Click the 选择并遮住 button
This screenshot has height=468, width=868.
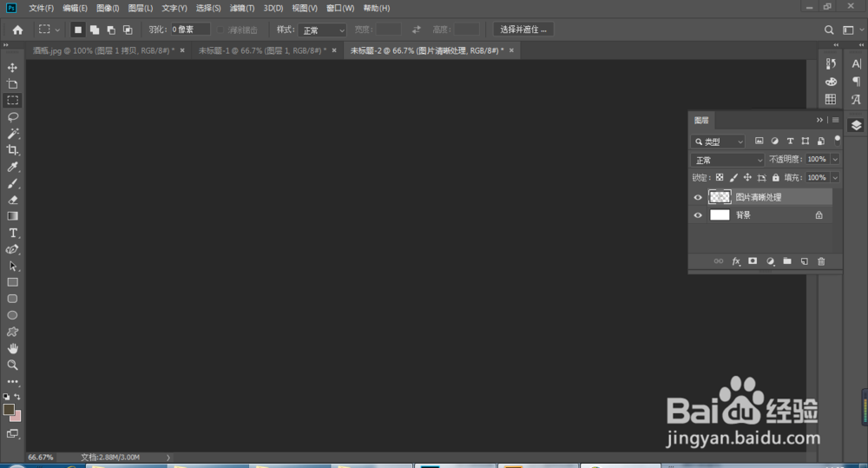(523, 30)
